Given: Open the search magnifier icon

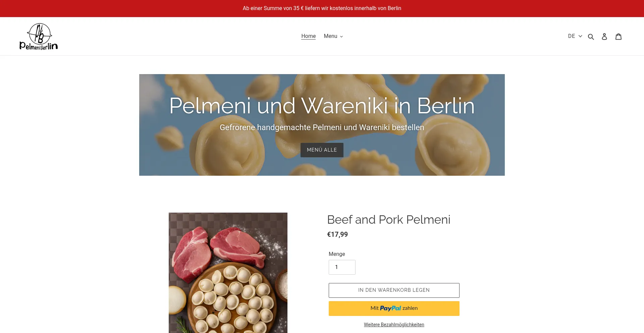Looking at the screenshot, I should [591, 37].
